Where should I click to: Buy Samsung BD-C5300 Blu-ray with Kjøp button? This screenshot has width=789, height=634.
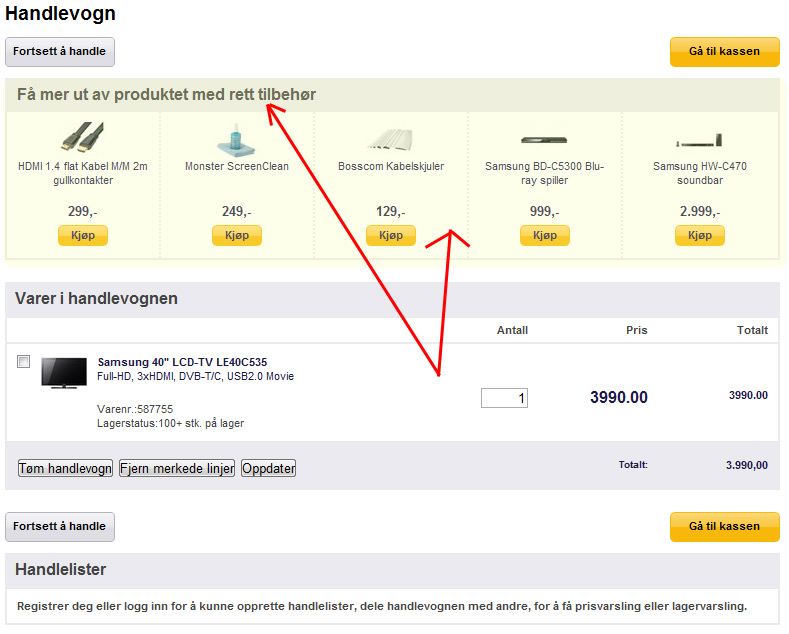(545, 235)
